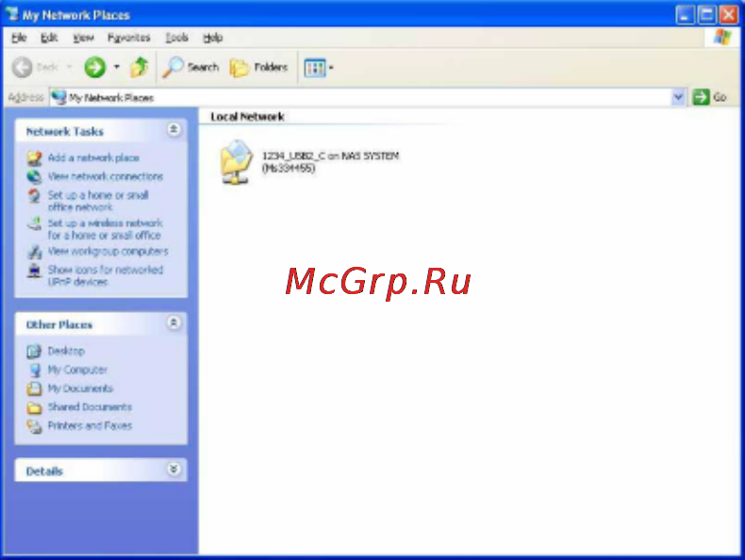The height and width of the screenshot is (560, 745).
Task: Select the 1234_USB2_C network share icon
Action: pyautogui.click(x=236, y=161)
